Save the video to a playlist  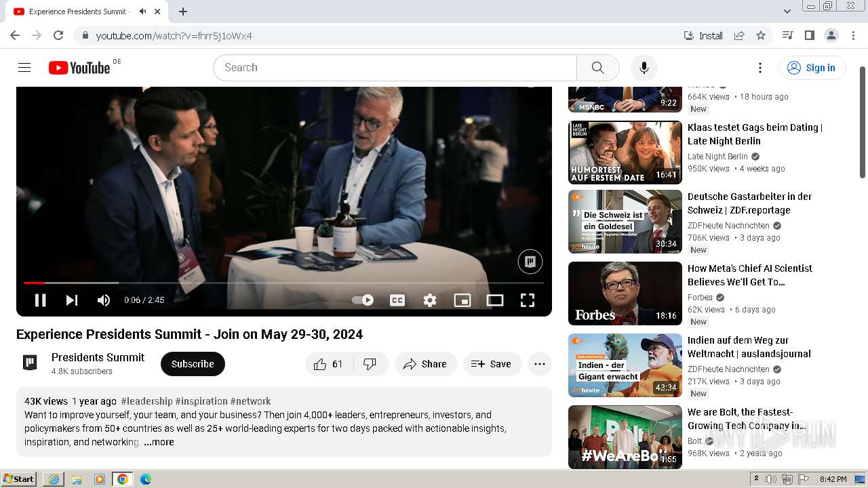[492, 364]
